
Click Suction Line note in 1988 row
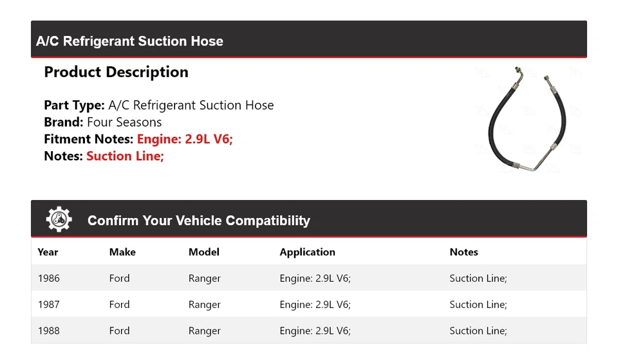478,331
